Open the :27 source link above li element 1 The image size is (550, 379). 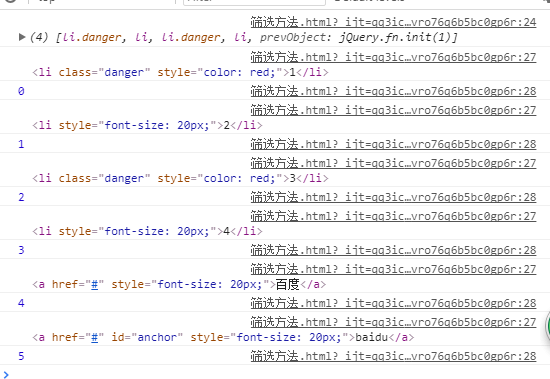coord(393,57)
